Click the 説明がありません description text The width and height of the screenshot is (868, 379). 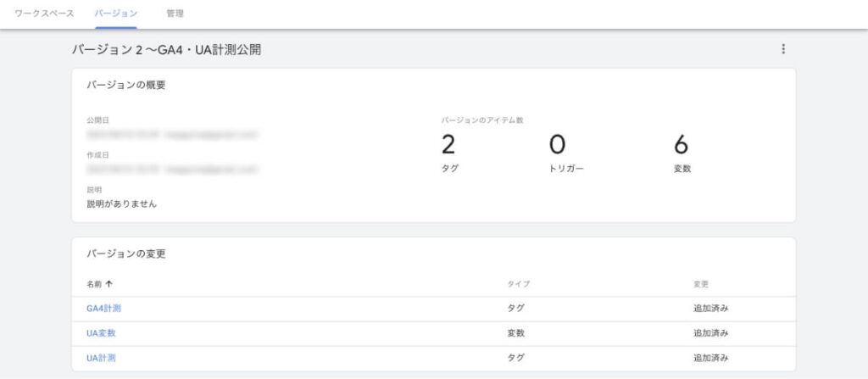[121, 204]
